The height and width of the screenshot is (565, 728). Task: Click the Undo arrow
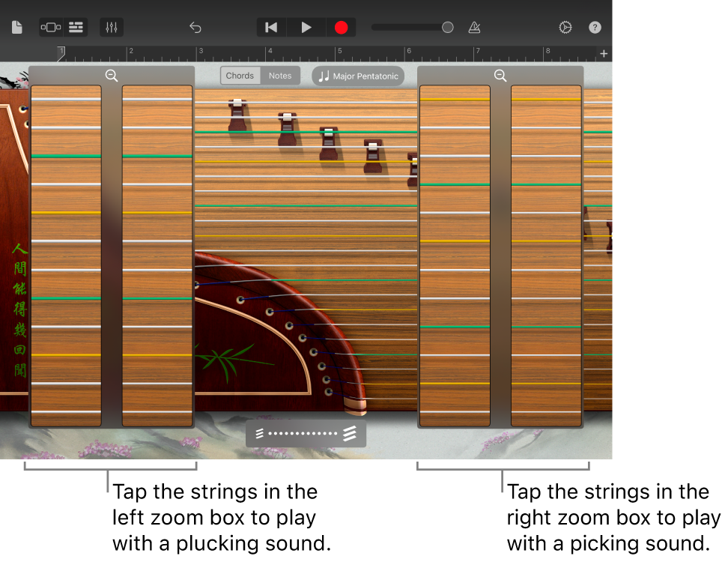point(195,27)
